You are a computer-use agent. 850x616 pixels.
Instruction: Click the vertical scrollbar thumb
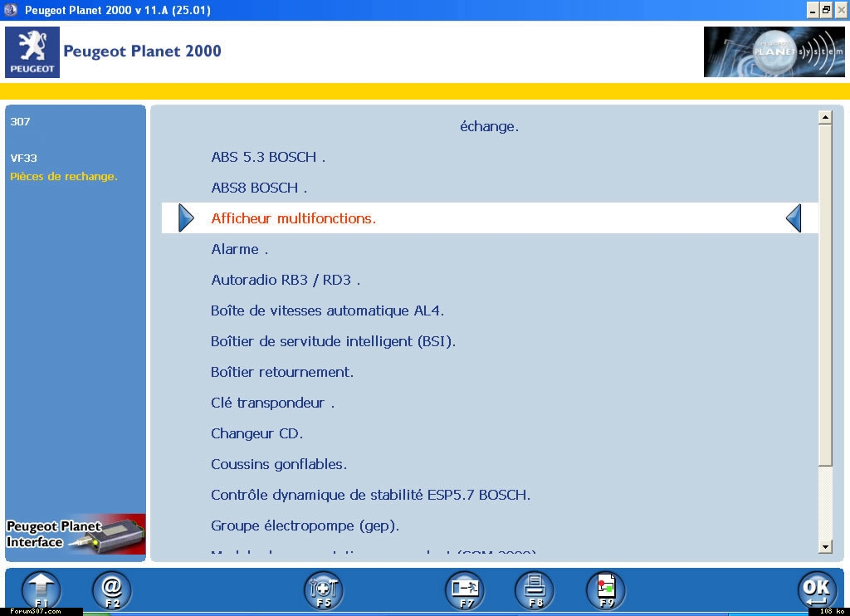click(825, 295)
